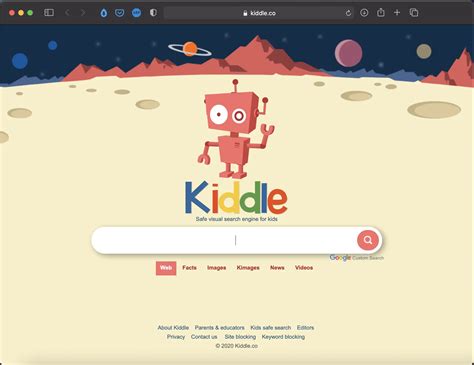Click the © 2020 Kiddle.co text
Viewport: 474px width, 365px height.
237,346
